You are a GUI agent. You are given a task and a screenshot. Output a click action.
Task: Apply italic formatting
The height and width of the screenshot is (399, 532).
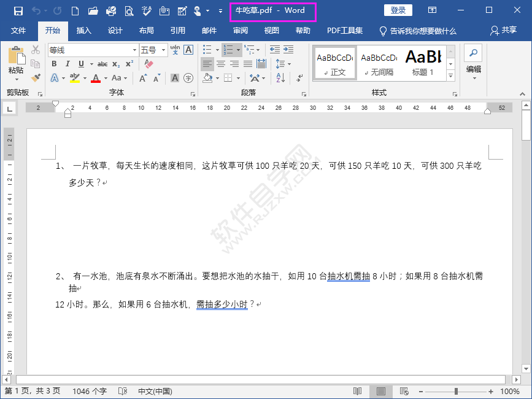(67, 64)
